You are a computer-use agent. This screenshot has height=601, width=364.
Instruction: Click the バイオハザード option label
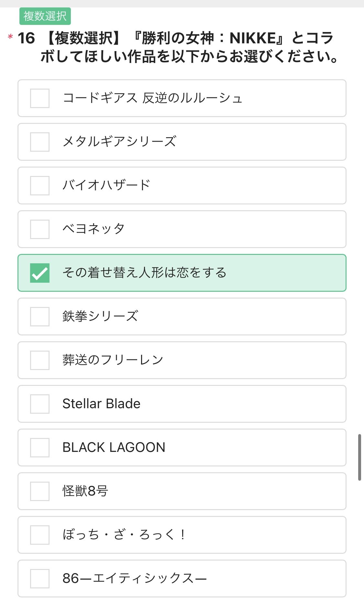coord(106,186)
